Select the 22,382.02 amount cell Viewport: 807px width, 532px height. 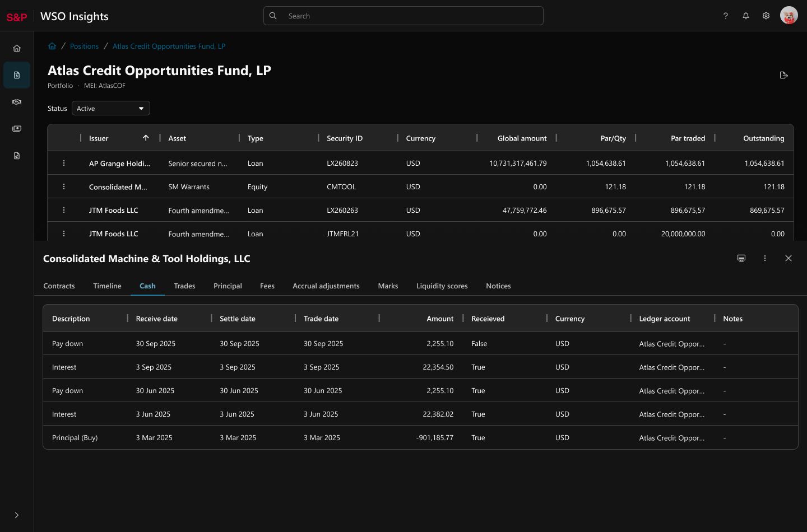pyautogui.click(x=438, y=414)
